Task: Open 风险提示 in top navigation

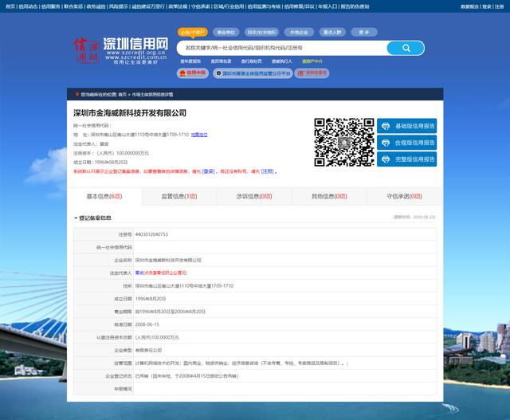Action: click(119, 6)
